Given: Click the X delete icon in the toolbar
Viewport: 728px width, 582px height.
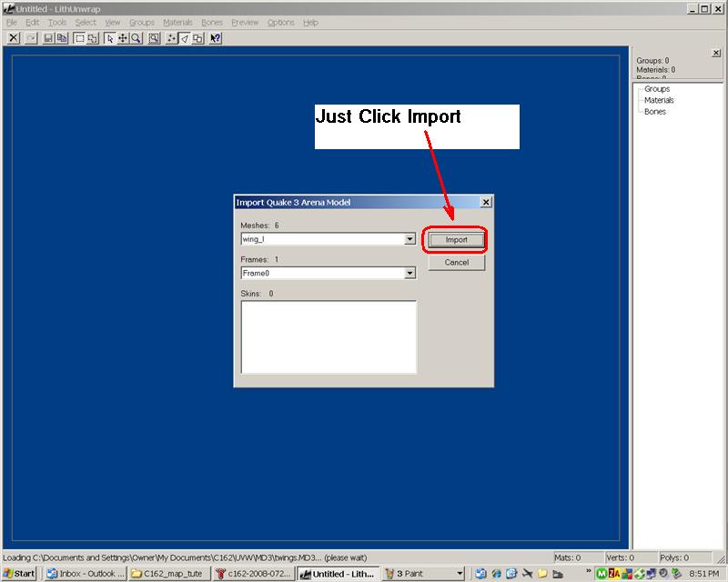Looking at the screenshot, I should pyautogui.click(x=14, y=38).
